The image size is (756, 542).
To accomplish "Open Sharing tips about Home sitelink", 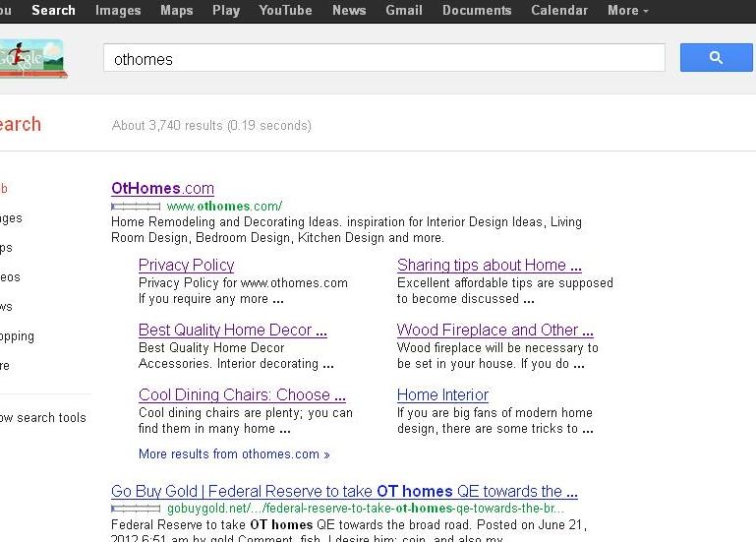I will coord(490,265).
